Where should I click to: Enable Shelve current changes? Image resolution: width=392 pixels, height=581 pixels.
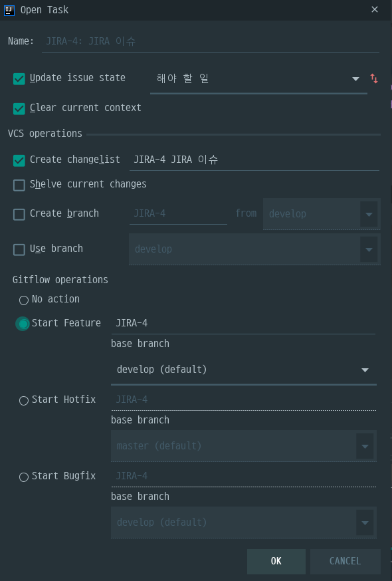point(19,185)
